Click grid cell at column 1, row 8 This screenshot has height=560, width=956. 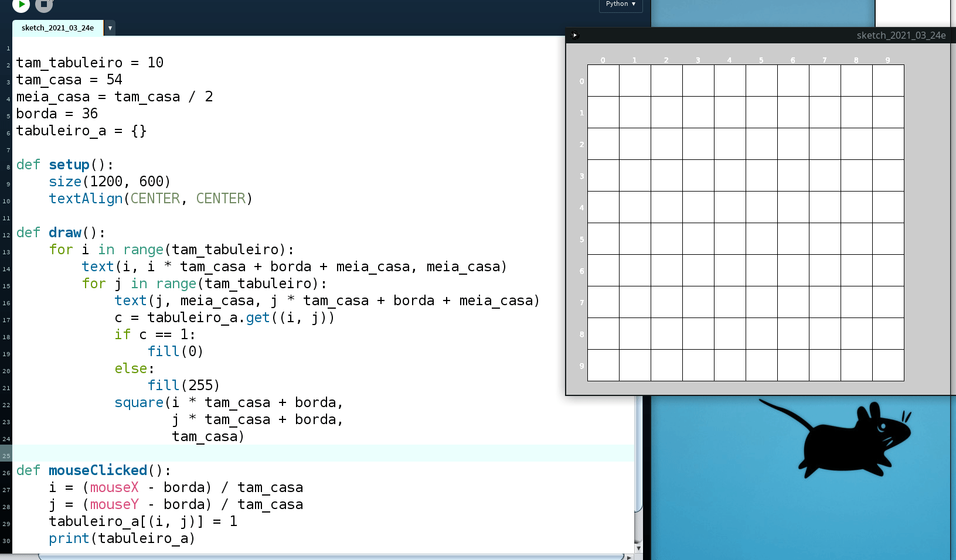pyautogui.click(x=635, y=334)
